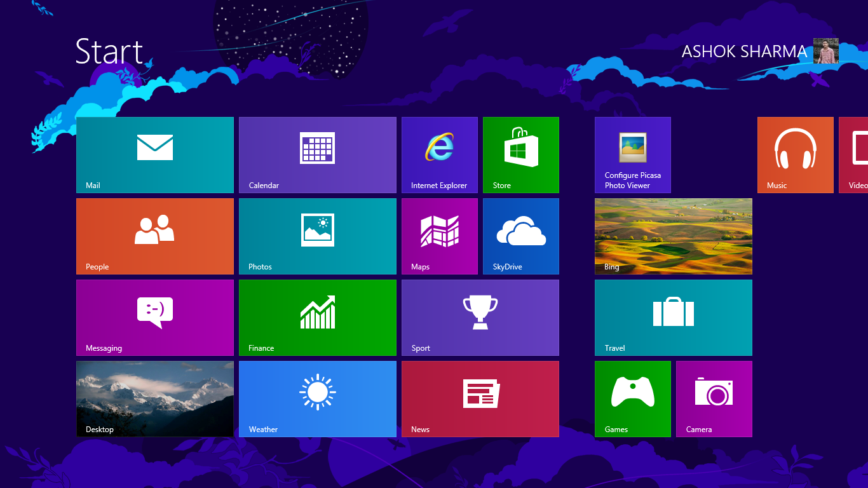868x488 pixels.
Task: Open the Maps tile
Action: pyautogui.click(x=440, y=236)
